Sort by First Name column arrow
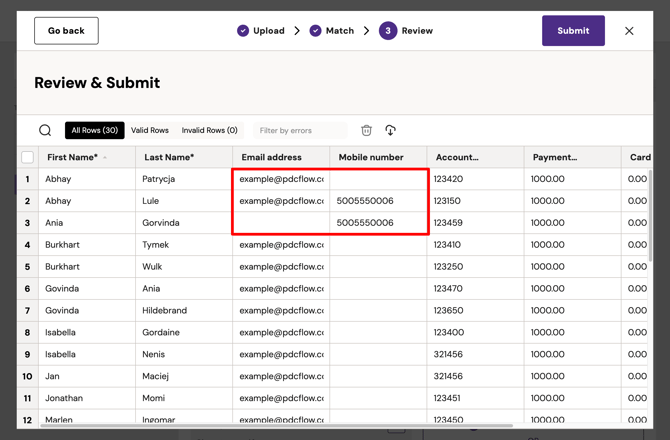This screenshot has height=440, width=670. click(105, 158)
